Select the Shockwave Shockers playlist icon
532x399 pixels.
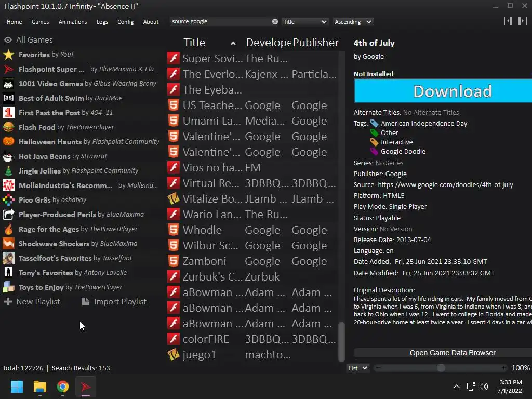[8, 244]
